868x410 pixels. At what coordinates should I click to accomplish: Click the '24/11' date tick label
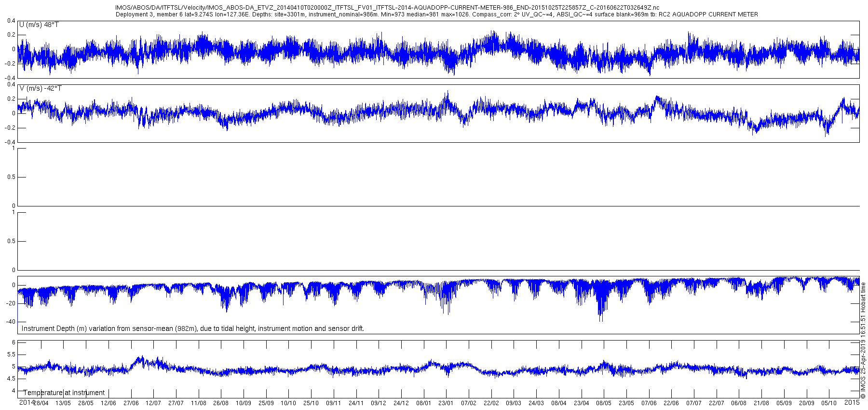coord(356,403)
